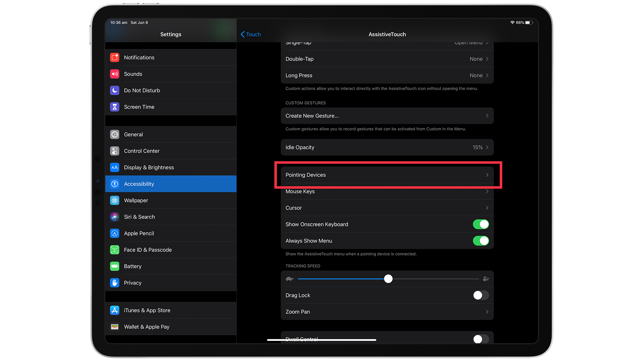Open Create New Gesture chevron
The width and height of the screenshot is (644, 362).
pyautogui.click(x=487, y=116)
